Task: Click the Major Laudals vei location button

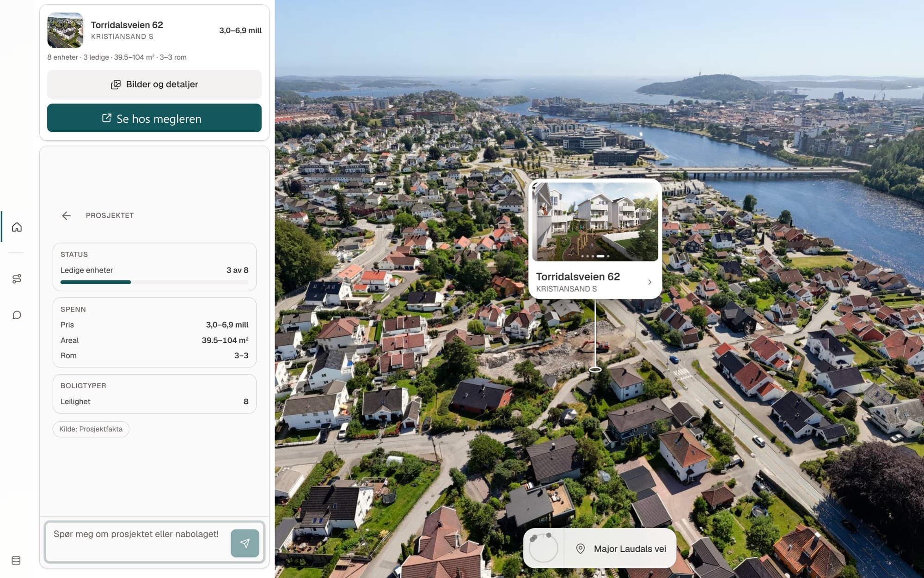Action: point(621,548)
